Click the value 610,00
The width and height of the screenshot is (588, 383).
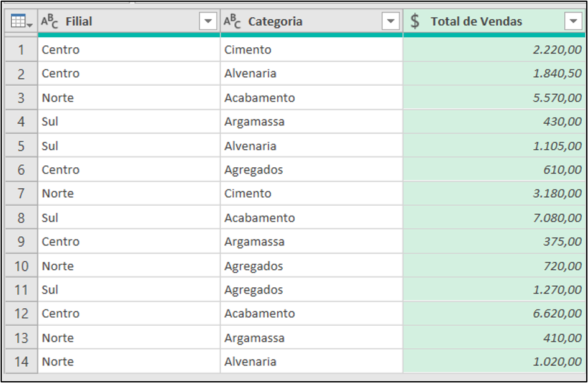tap(563, 170)
